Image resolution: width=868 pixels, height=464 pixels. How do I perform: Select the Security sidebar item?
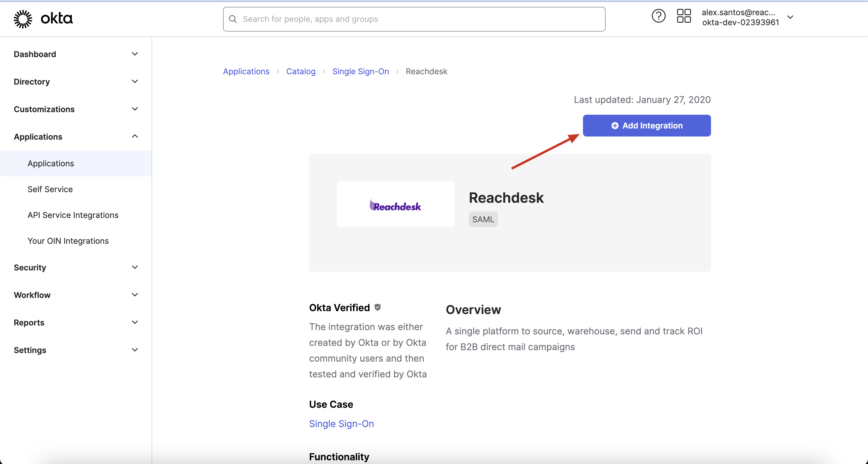(x=76, y=268)
